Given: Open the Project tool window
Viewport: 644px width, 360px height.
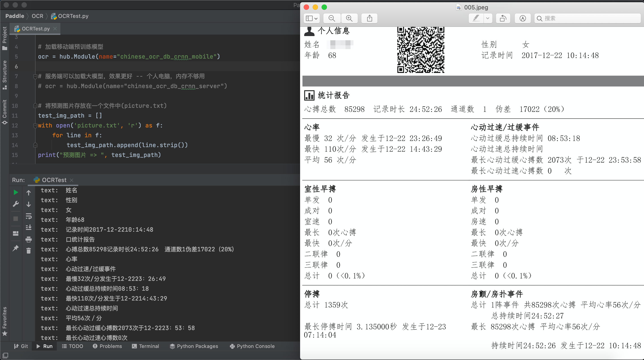Looking at the screenshot, I should (x=4, y=38).
